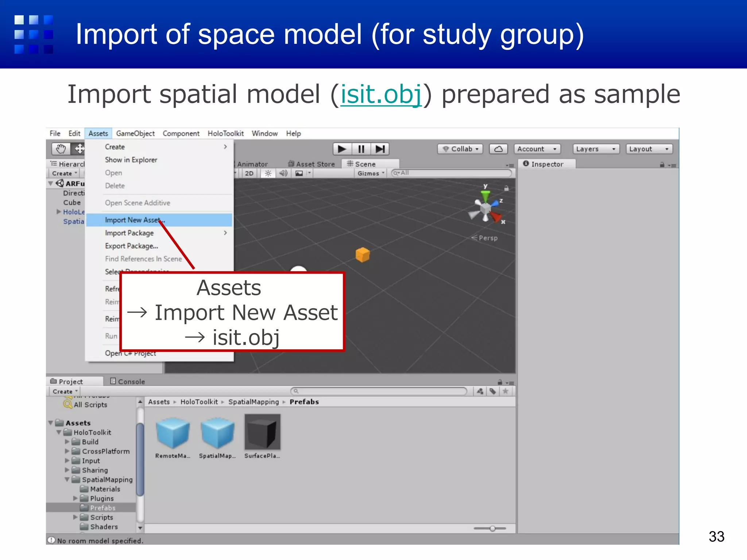
Task: Open the File menu
Action: [55, 133]
